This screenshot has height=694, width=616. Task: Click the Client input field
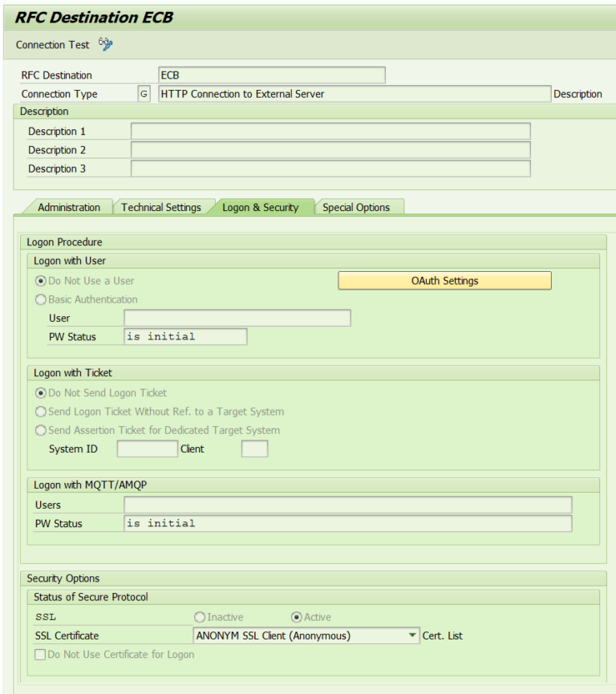(254, 448)
